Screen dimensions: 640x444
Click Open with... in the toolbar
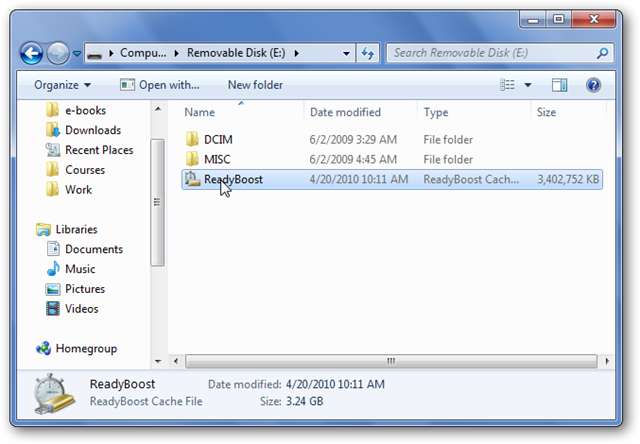coord(160,85)
